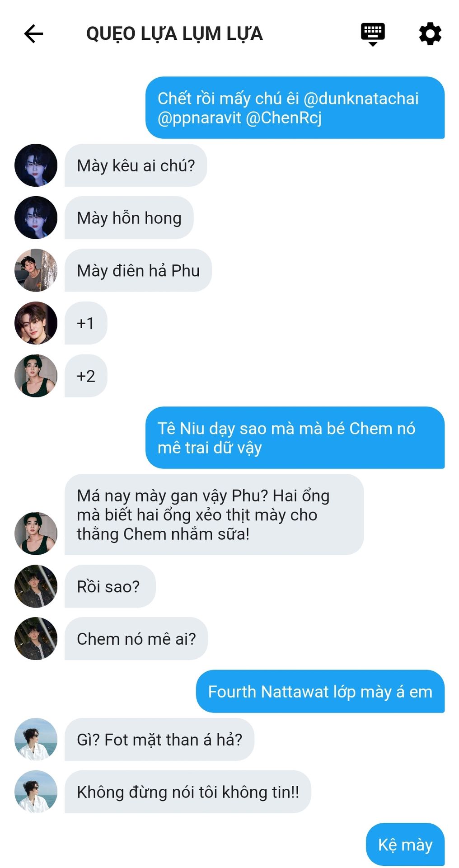Open avatar next to "Rồi sao?"
Image resolution: width=459 pixels, height=868 pixels.
coord(36,586)
